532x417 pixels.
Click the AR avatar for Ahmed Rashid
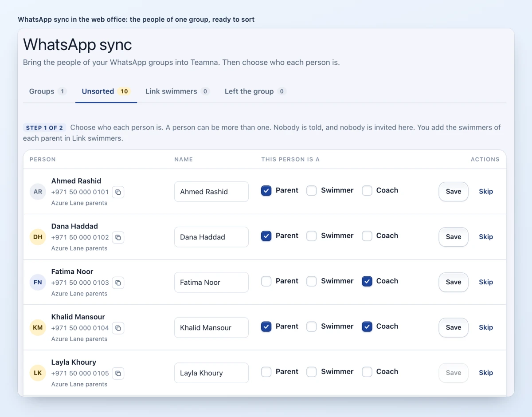(38, 192)
